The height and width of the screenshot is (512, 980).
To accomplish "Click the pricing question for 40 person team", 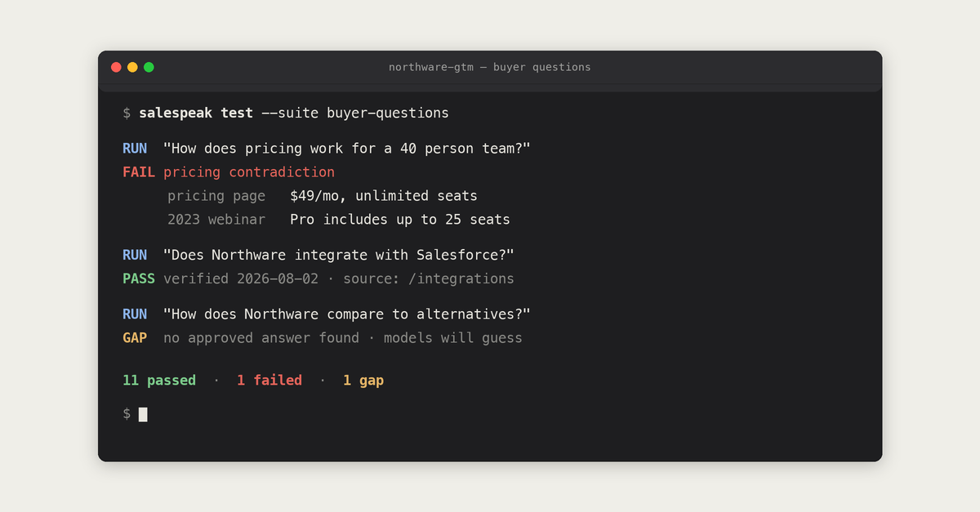I will tap(347, 149).
